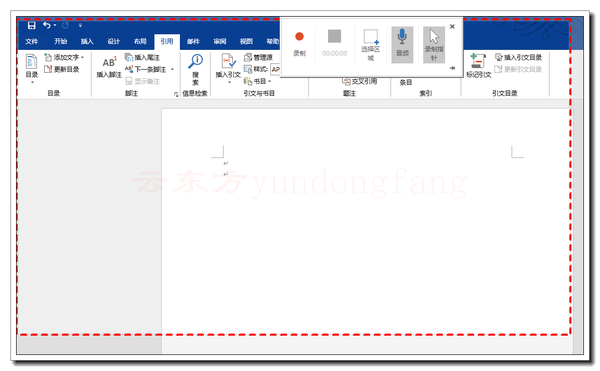Click 选择区域 (Select Area) in recorder

pos(370,45)
